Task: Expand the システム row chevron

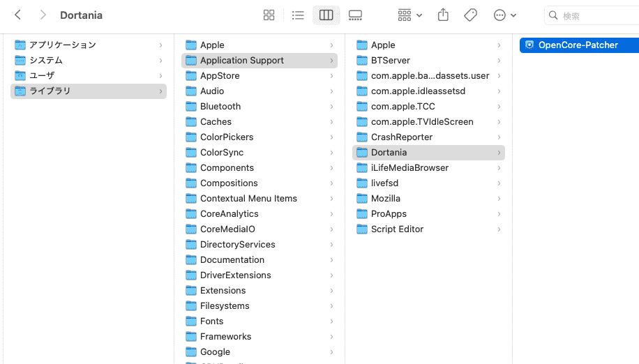Action: (x=160, y=60)
